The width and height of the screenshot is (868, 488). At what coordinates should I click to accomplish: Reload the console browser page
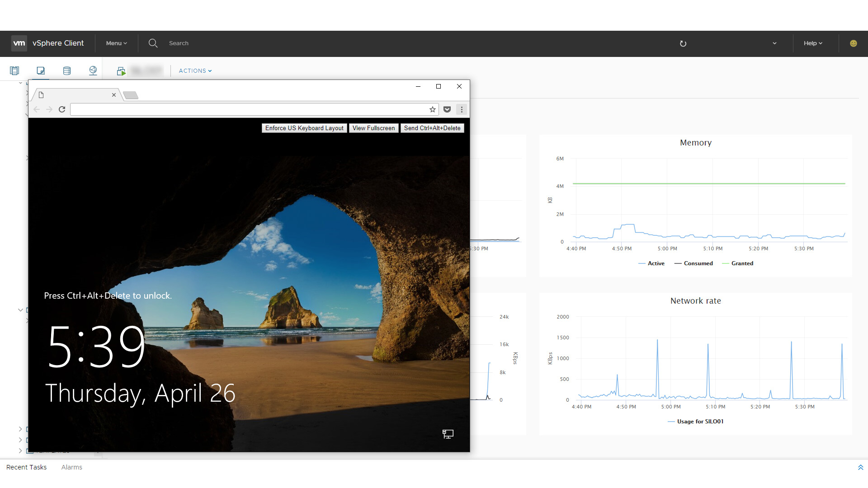click(62, 109)
